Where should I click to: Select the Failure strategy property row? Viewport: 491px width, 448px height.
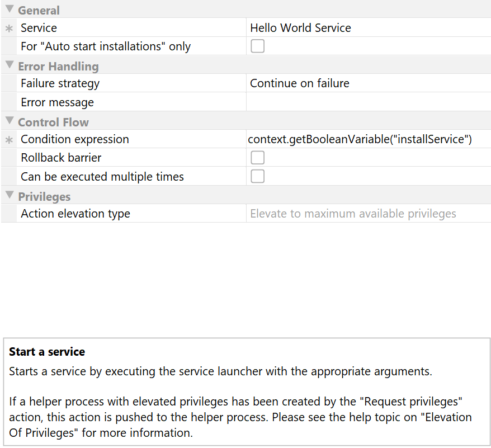click(246, 83)
